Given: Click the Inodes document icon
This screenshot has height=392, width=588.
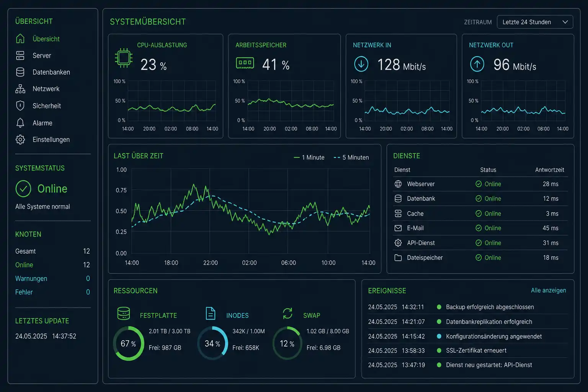Looking at the screenshot, I should 211,313.
